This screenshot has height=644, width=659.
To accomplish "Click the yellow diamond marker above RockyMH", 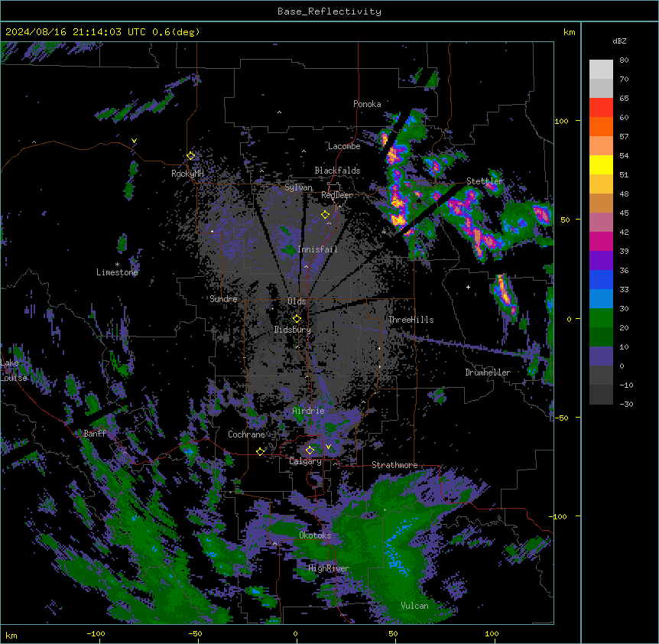I will (x=191, y=156).
